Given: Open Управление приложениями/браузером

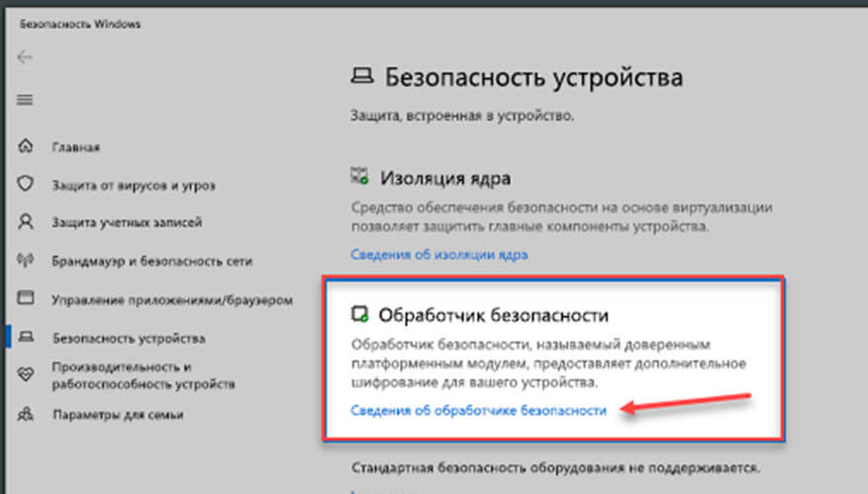Looking at the screenshot, I should pos(172,300).
